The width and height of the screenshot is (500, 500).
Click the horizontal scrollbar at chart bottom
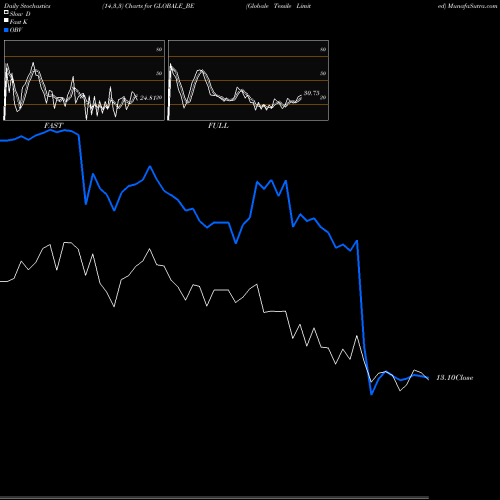pyautogui.click(x=214, y=497)
